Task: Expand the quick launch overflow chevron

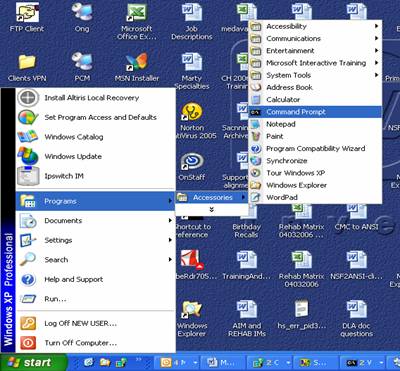Action: tap(139, 359)
